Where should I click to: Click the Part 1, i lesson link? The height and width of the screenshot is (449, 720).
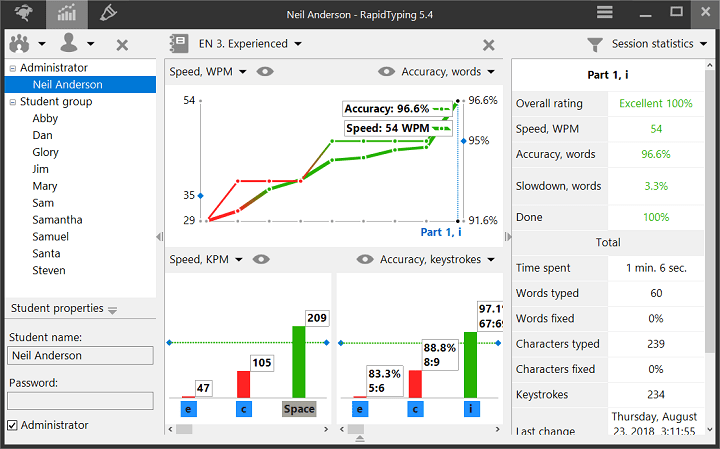coord(441,232)
